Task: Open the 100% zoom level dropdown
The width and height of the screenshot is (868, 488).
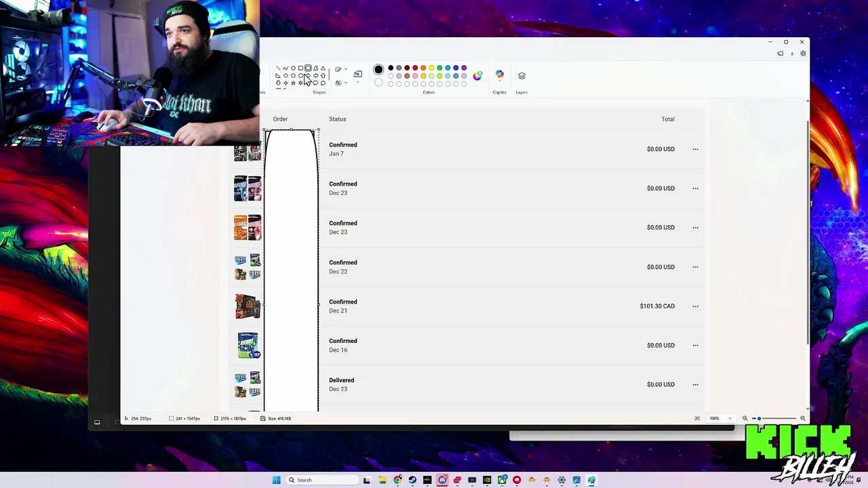Action: (x=721, y=418)
